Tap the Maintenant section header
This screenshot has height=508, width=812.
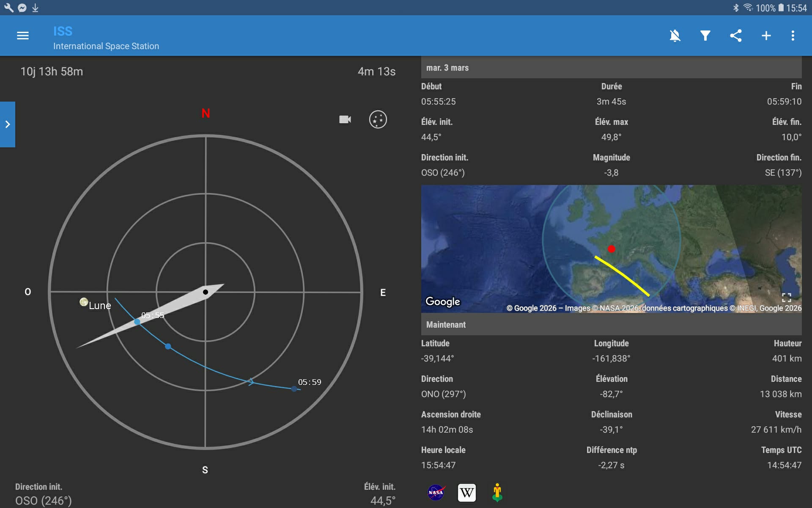click(446, 325)
